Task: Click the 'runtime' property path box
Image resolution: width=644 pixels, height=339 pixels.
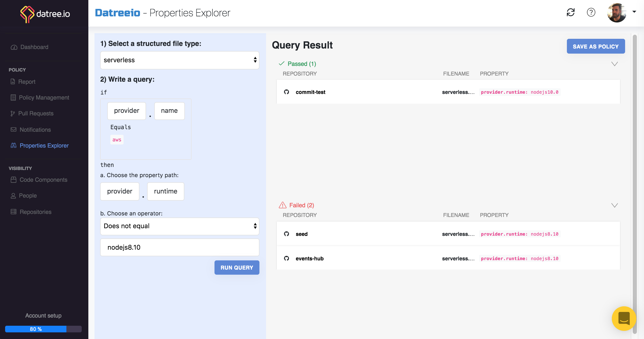Action: (166, 191)
